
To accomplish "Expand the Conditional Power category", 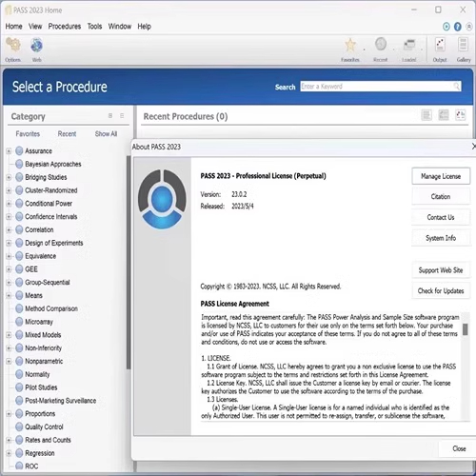I will click(9, 204).
